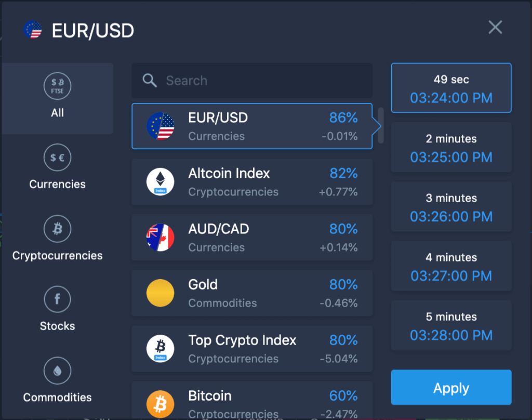Click into the Search input field
This screenshot has height=420, width=532.
coord(252,81)
